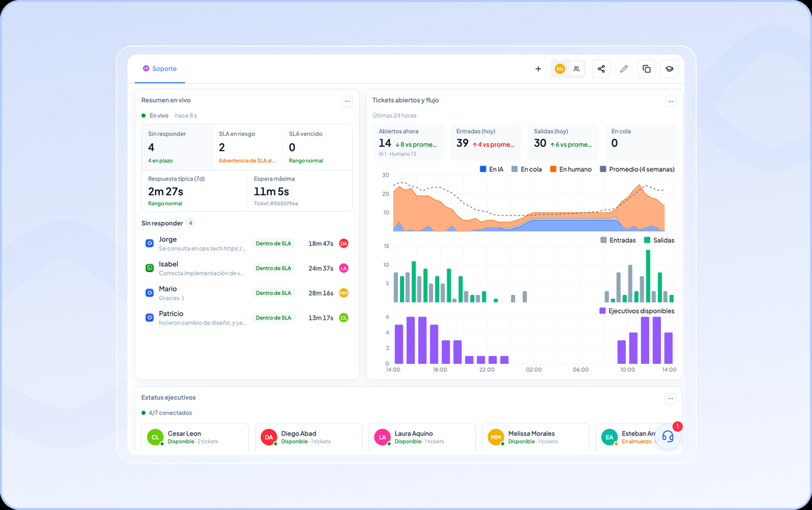Click the WhatsApp icon beside Isabel
The width and height of the screenshot is (812, 510).
point(150,268)
